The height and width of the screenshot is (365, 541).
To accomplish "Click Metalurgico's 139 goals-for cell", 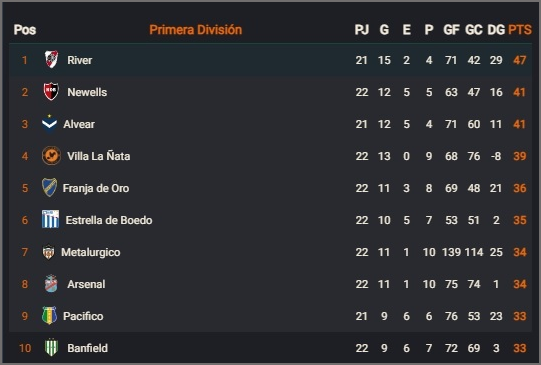I will tap(451, 252).
